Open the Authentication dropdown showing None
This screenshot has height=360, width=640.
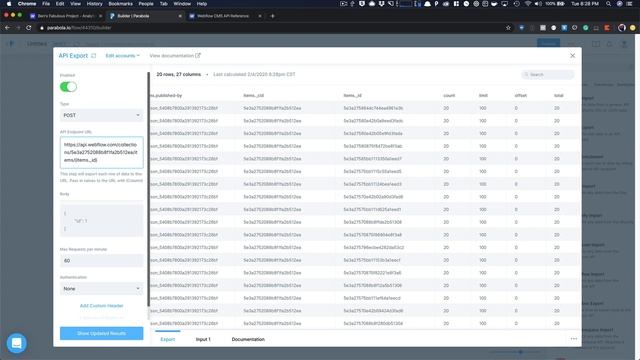point(102,289)
